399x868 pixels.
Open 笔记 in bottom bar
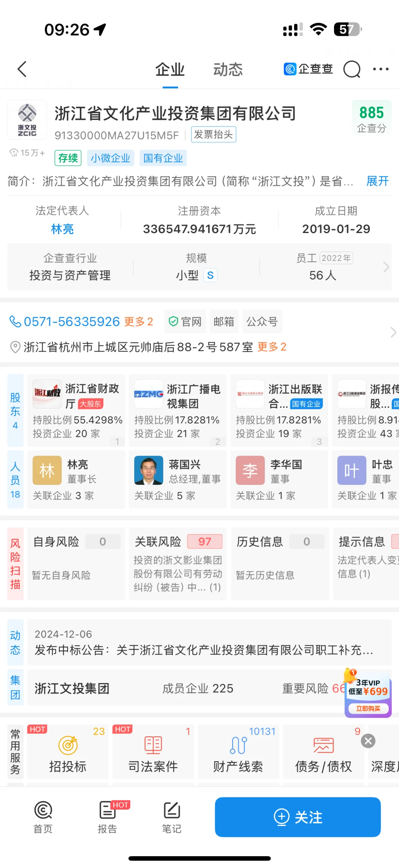click(172, 817)
